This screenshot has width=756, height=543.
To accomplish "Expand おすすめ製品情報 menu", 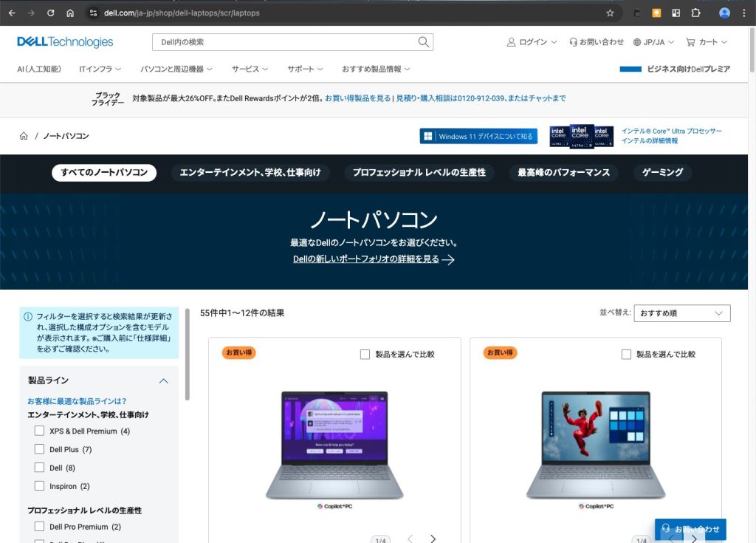I will (x=376, y=69).
